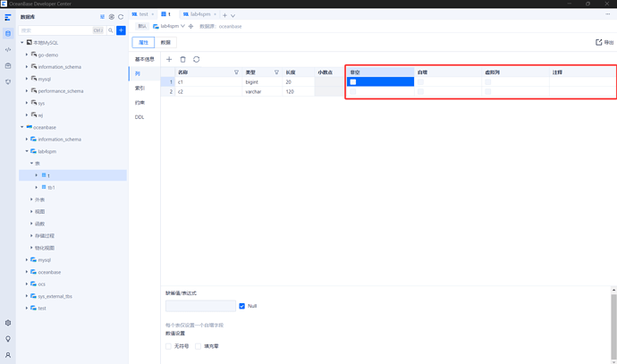
Task: Open the lab4spm database dropdown in toolbar
Action: (169, 26)
